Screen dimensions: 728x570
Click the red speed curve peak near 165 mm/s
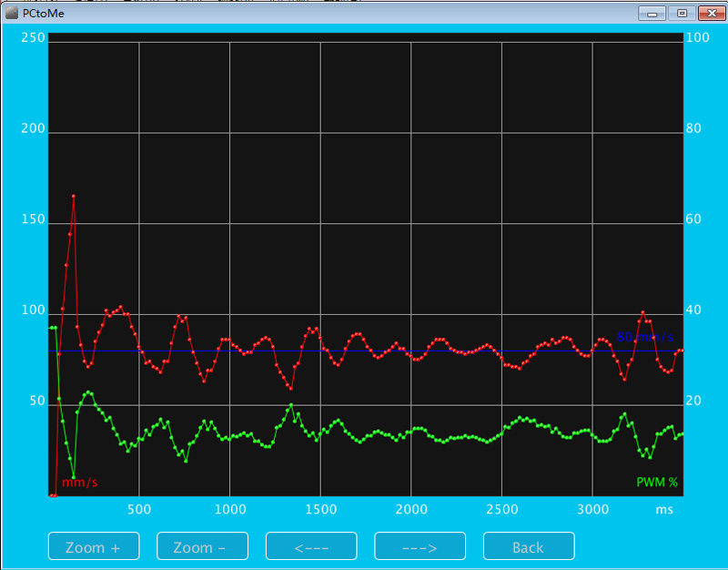[74, 197]
